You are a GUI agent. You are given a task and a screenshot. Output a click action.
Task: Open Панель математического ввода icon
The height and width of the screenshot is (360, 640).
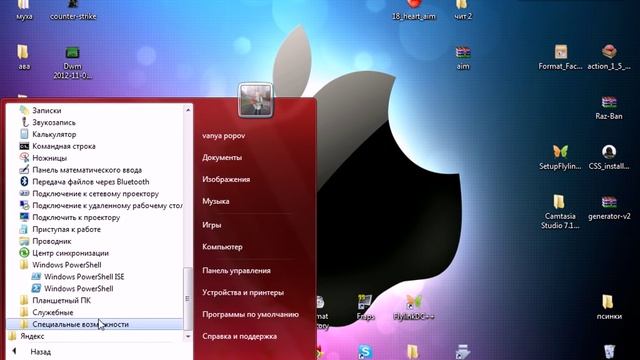click(x=24, y=170)
